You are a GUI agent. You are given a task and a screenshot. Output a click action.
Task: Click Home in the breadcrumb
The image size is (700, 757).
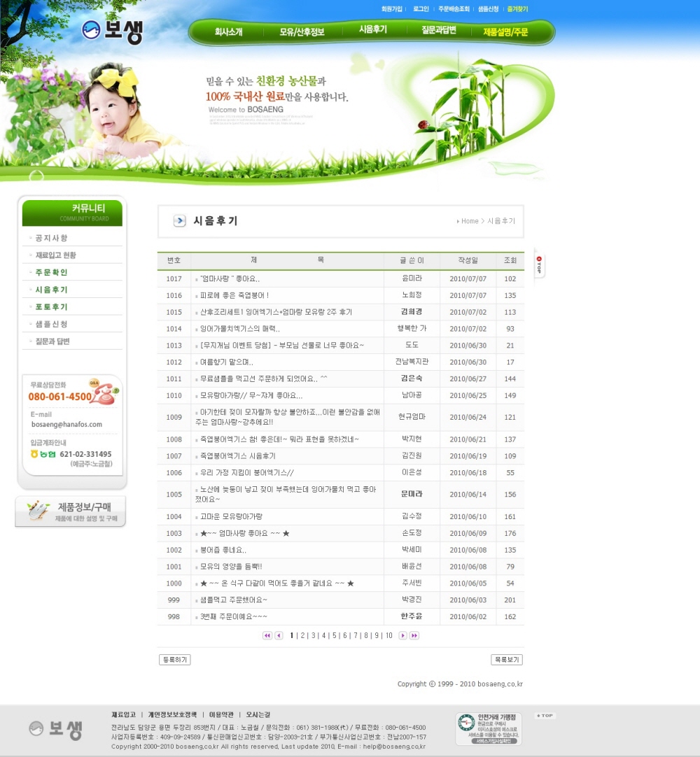click(x=469, y=221)
